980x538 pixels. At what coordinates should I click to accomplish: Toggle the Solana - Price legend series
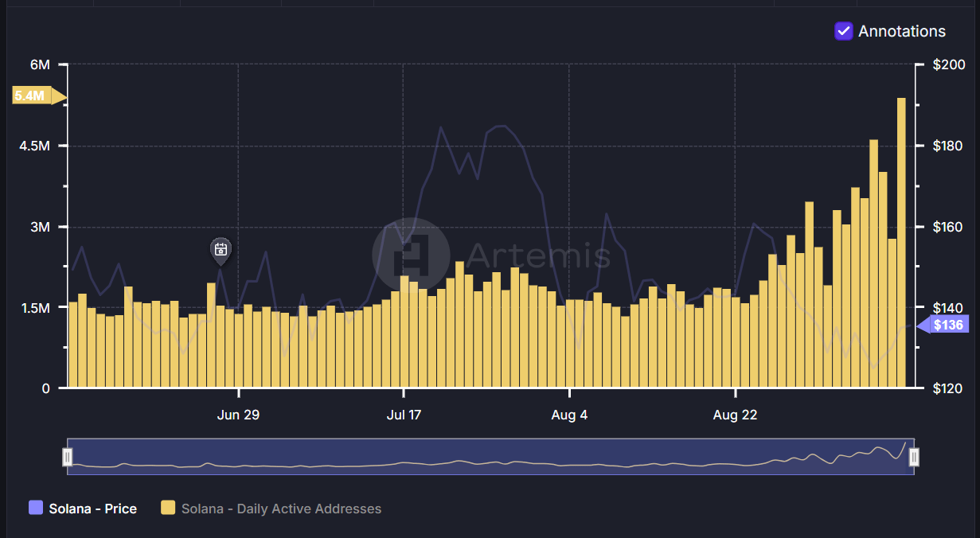(x=83, y=509)
